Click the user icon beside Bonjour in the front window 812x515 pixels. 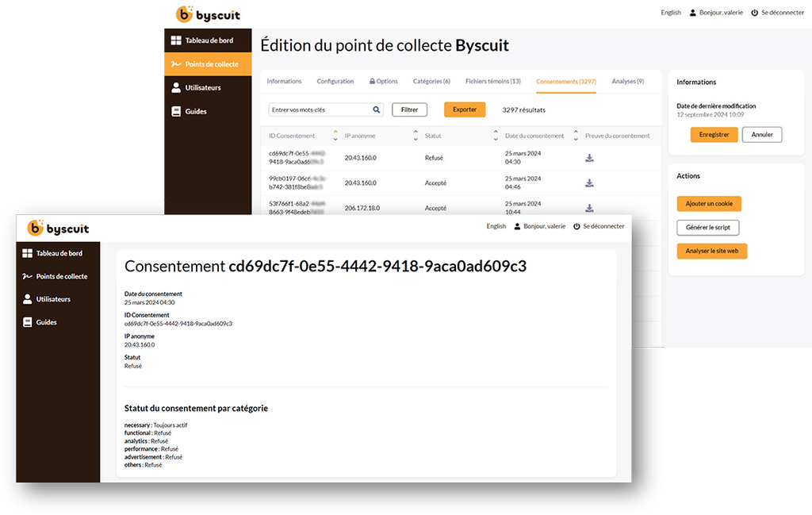[517, 226]
